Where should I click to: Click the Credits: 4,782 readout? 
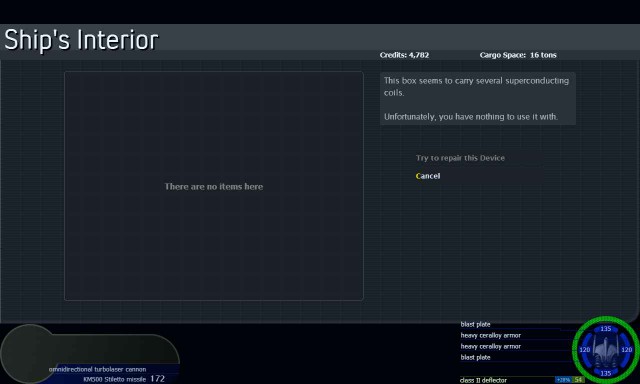click(x=404, y=55)
